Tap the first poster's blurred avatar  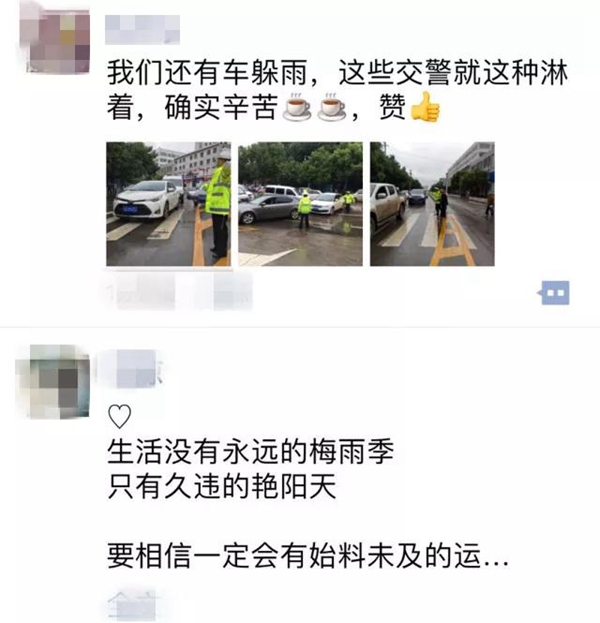coord(56,41)
